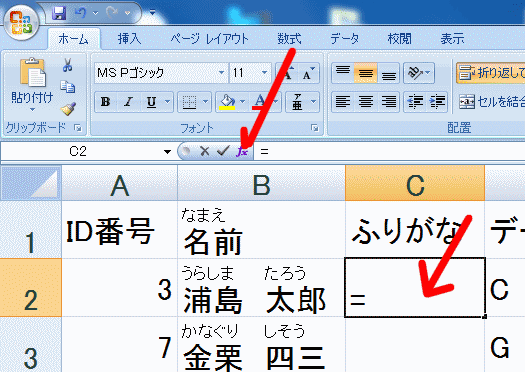
Task: Expand the underline style arrow
Action: pos(168,101)
